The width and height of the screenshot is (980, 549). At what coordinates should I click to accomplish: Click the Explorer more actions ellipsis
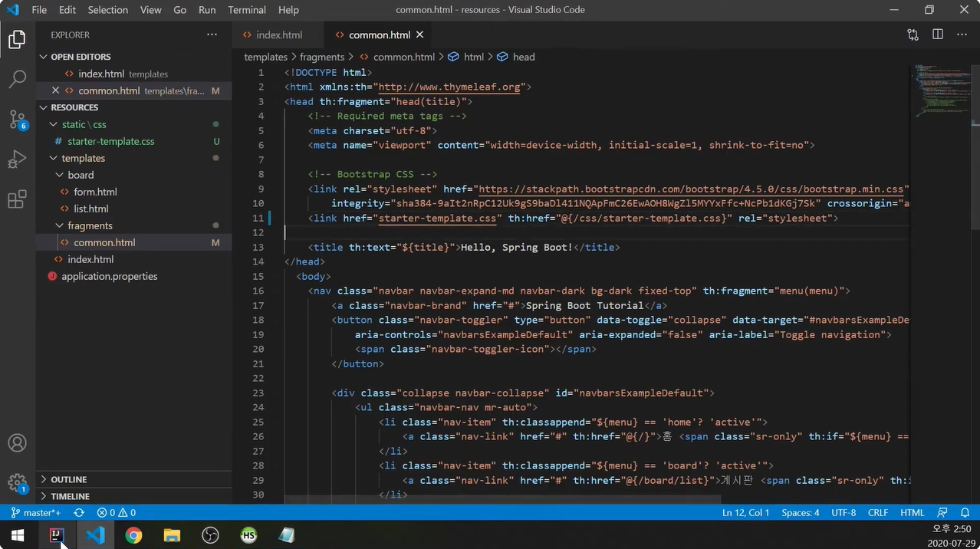212,35
